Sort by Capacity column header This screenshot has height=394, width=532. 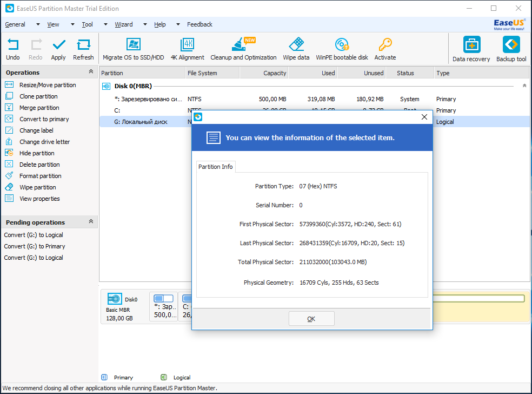[264, 73]
